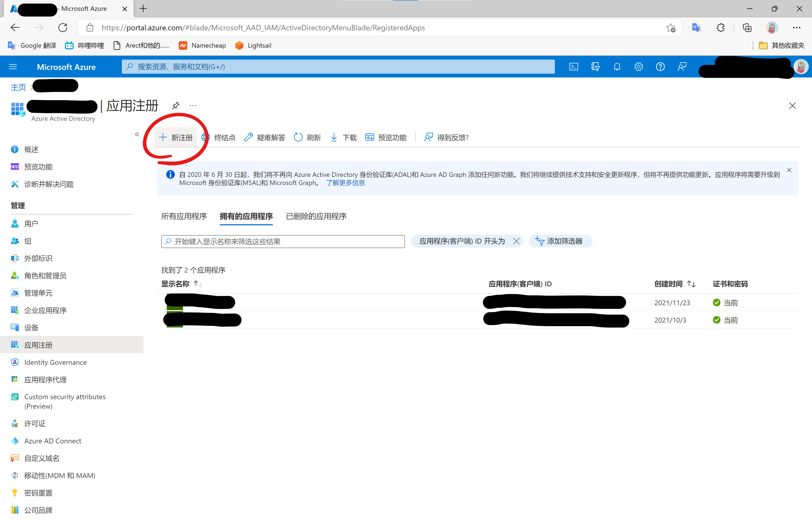Screen dimensions: 812x520
Task: Switch to 所有应用程序 tab
Action: pyautogui.click(x=184, y=216)
